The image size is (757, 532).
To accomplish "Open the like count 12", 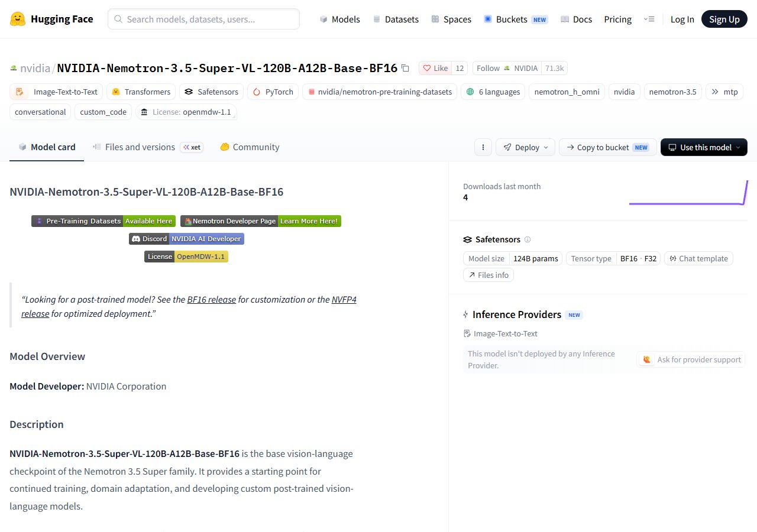I will pos(460,68).
